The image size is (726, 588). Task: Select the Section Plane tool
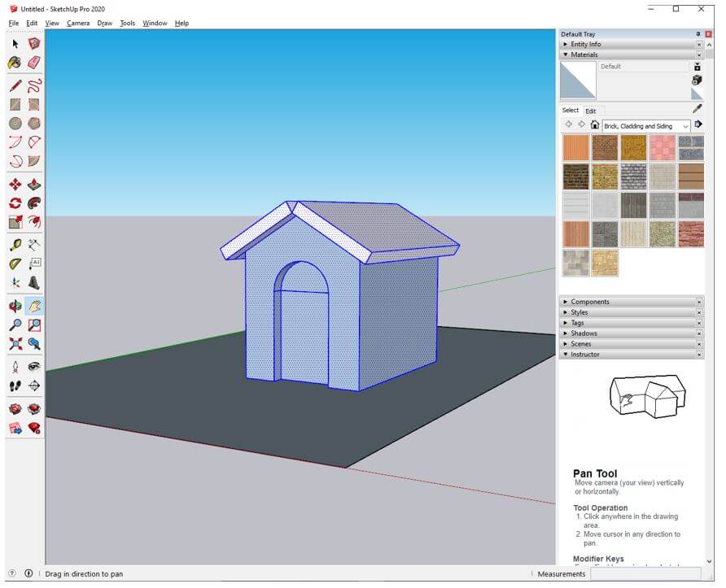[34, 385]
